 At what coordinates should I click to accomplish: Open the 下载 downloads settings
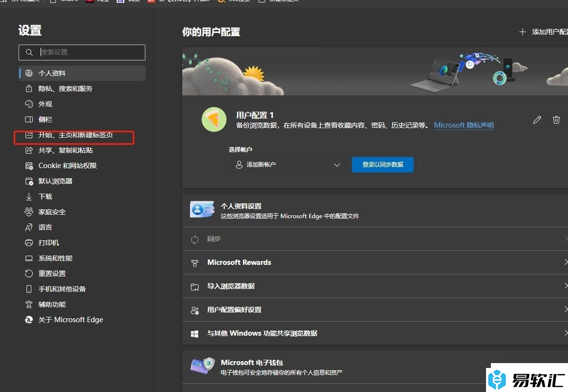[82, 196]
